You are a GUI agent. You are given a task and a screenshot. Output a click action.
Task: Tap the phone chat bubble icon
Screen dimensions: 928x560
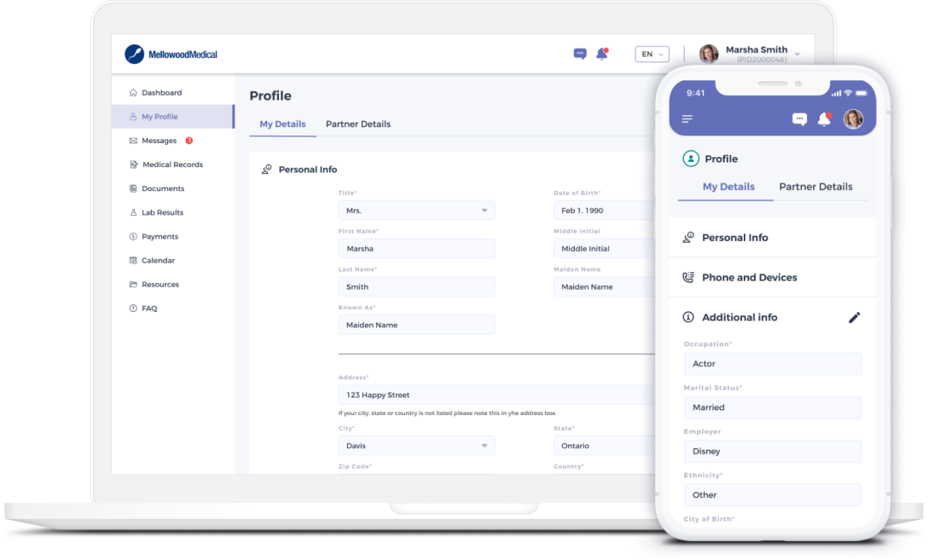pyautogui.click(x=799, y=119)
